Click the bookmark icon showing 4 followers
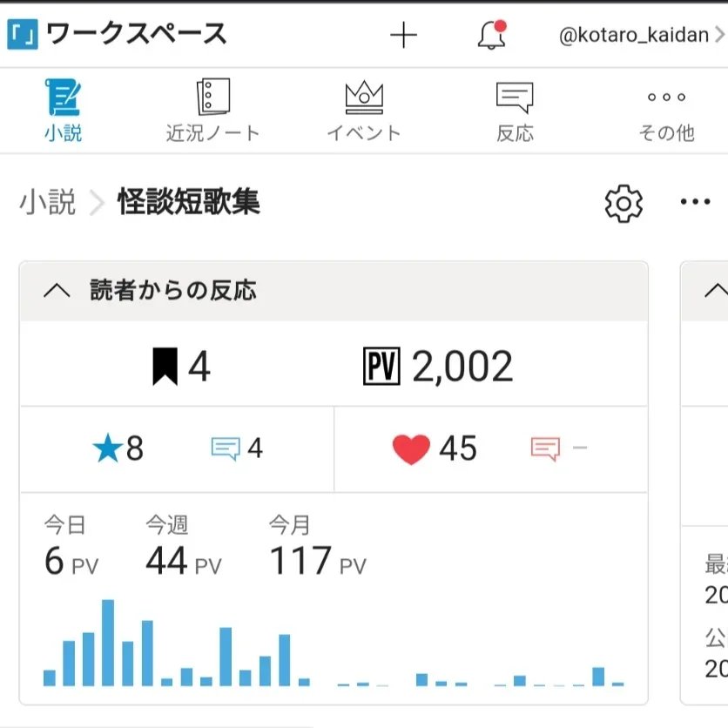 click(x=165, y=367)
